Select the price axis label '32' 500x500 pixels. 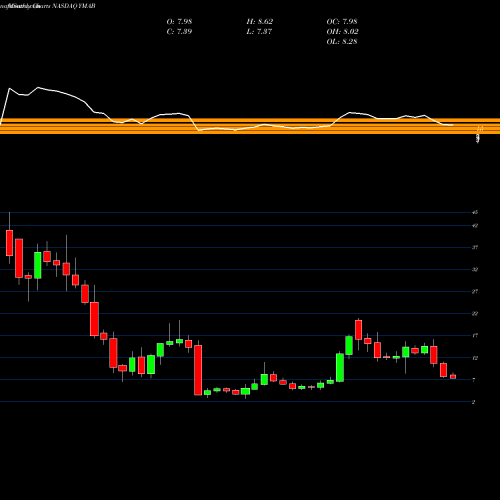pyautogui.click(x=475, y=269)
